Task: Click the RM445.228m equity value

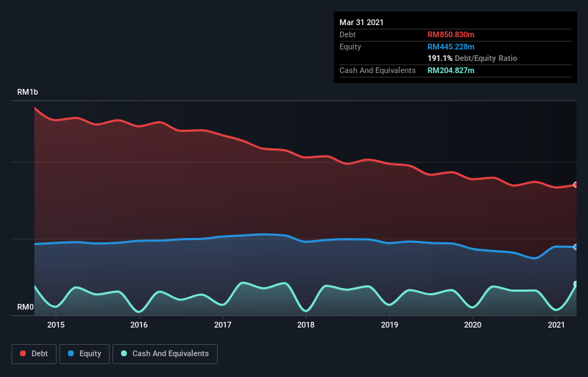Action: point(450,47)
